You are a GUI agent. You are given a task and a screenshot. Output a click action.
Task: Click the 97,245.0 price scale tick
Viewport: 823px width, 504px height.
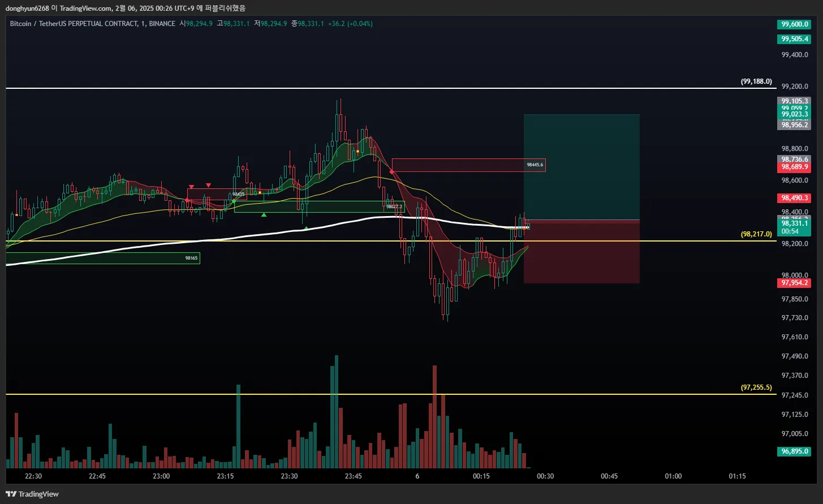pyautogui.click(x=794, y=395)
